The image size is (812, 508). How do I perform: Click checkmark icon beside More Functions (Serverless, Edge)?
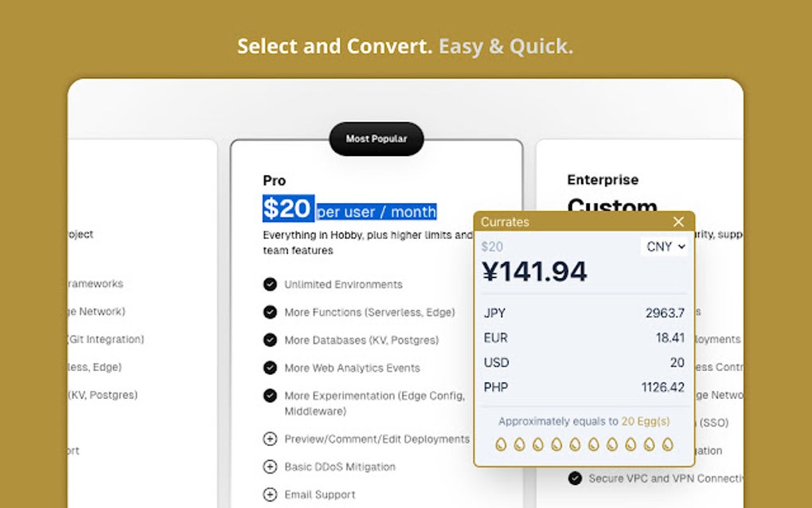(x=268, y=312)
